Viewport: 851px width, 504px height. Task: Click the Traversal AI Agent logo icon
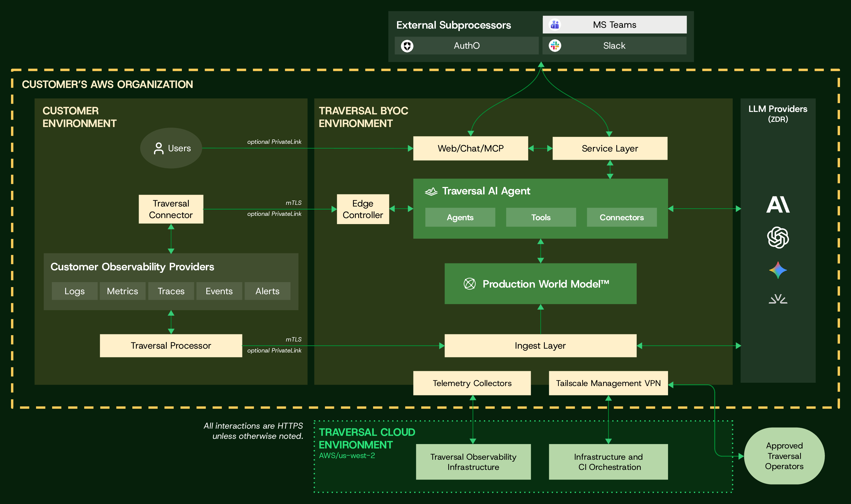(x=431, y=192)
